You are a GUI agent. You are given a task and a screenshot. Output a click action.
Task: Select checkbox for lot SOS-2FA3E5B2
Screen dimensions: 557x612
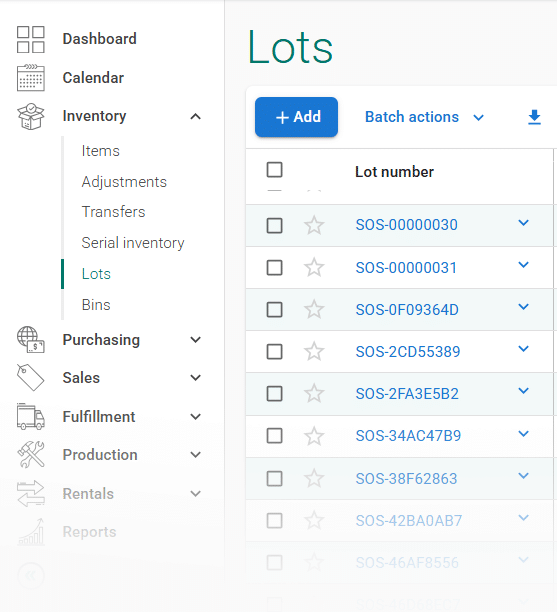(274, 393)
